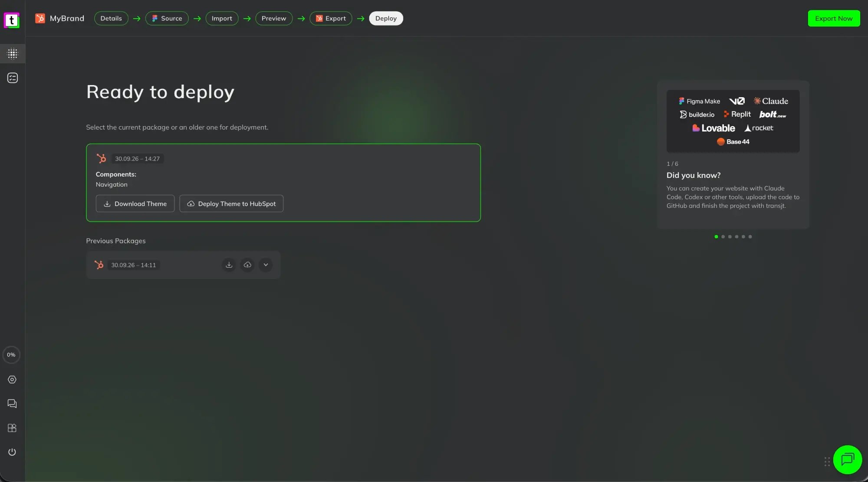Click the AI tools logos thumbnail
This screenshot has height=482, width=868.
point(733,121)
